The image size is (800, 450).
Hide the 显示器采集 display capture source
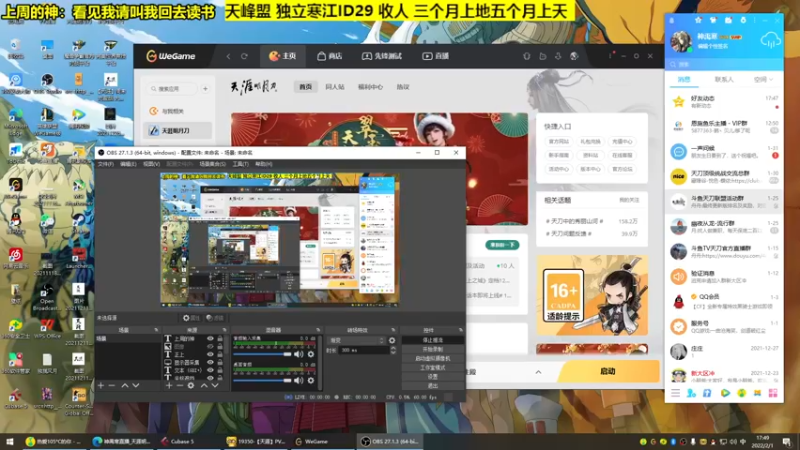point(210,362)
